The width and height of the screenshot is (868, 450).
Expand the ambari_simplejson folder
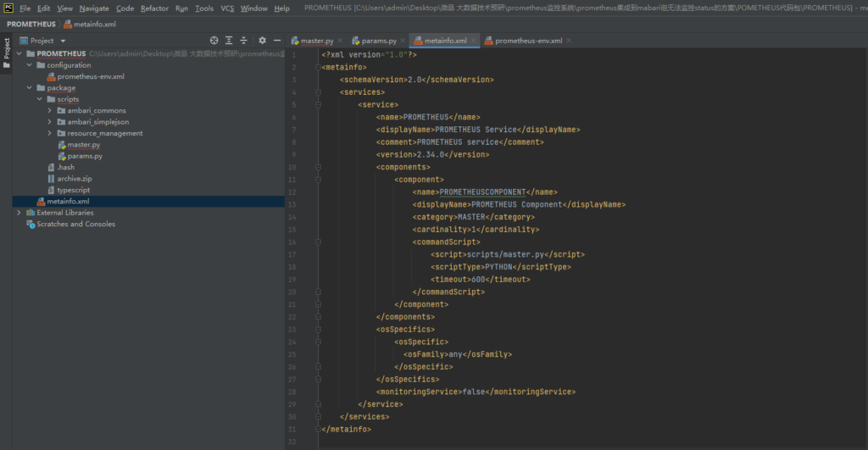49,122
